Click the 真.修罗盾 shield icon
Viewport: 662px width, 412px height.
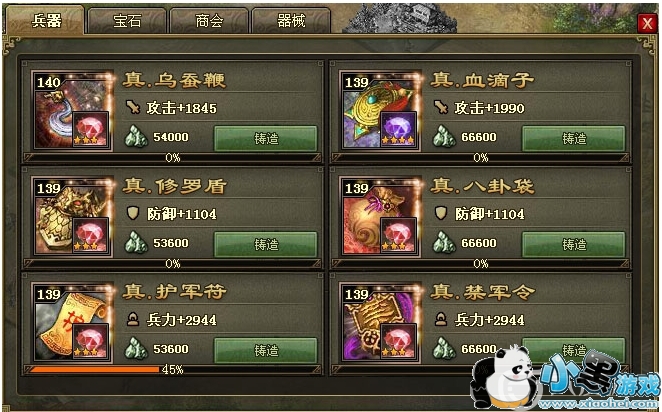(73, 217)
